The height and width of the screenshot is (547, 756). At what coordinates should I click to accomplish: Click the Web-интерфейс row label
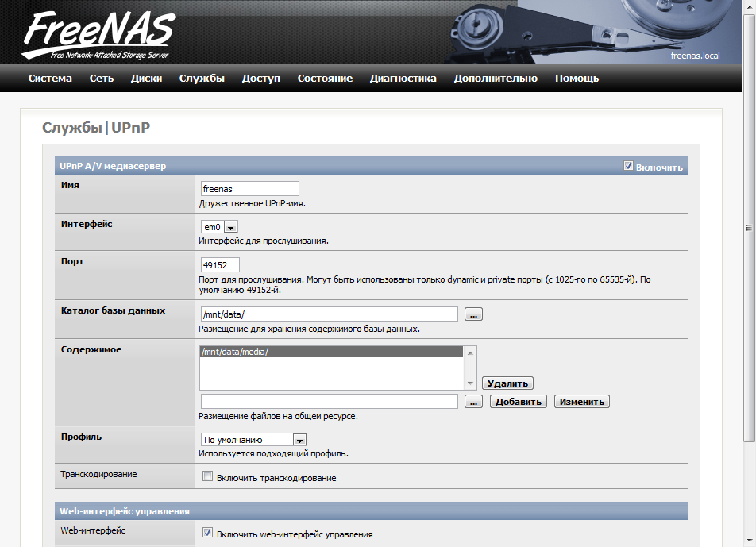point(93,530)
